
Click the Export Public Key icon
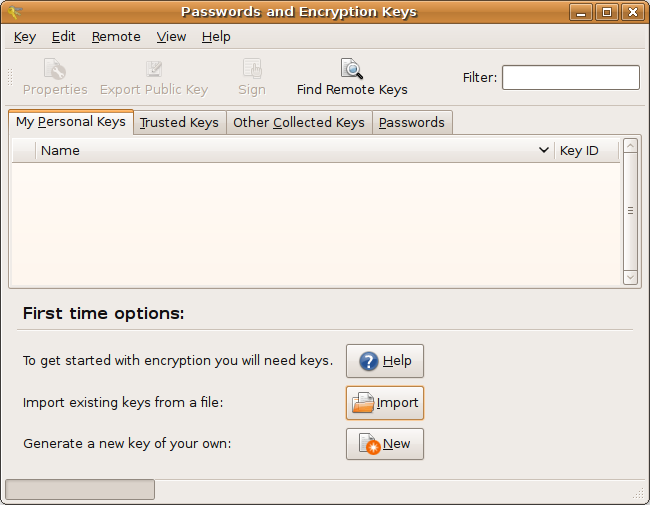point(154,68)
